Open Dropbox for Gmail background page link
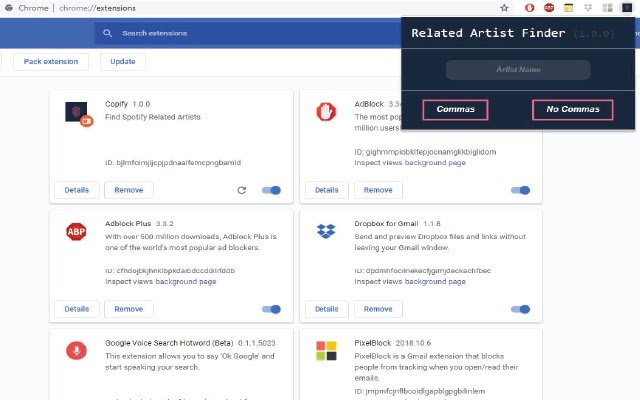This screenshot has width=640, height=400. tap(435, 282)
